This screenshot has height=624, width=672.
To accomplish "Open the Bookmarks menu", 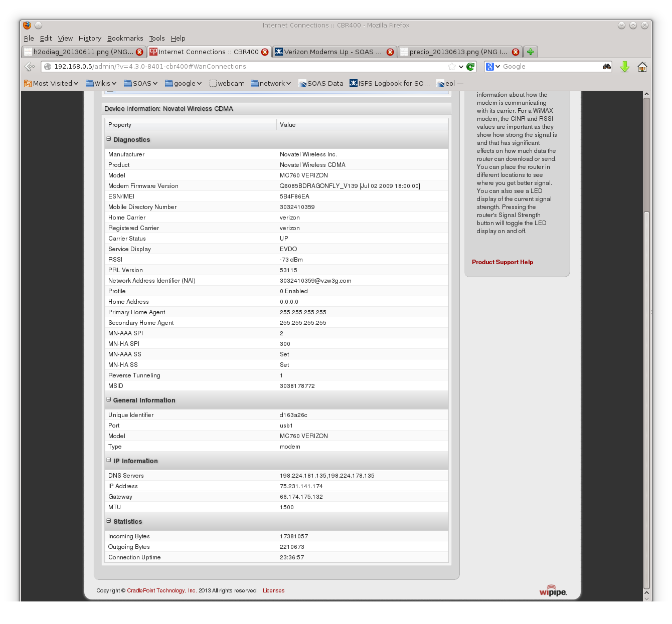I will click(x=125, y=39).
